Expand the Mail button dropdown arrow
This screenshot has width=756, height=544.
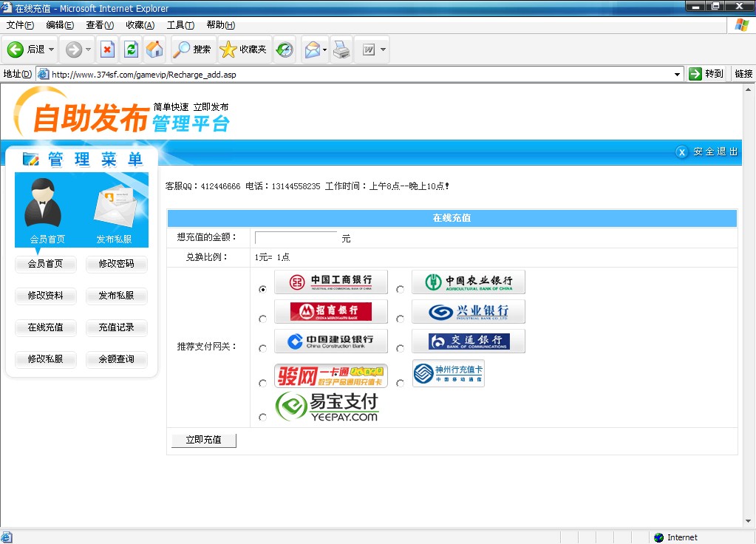(324, 50)
